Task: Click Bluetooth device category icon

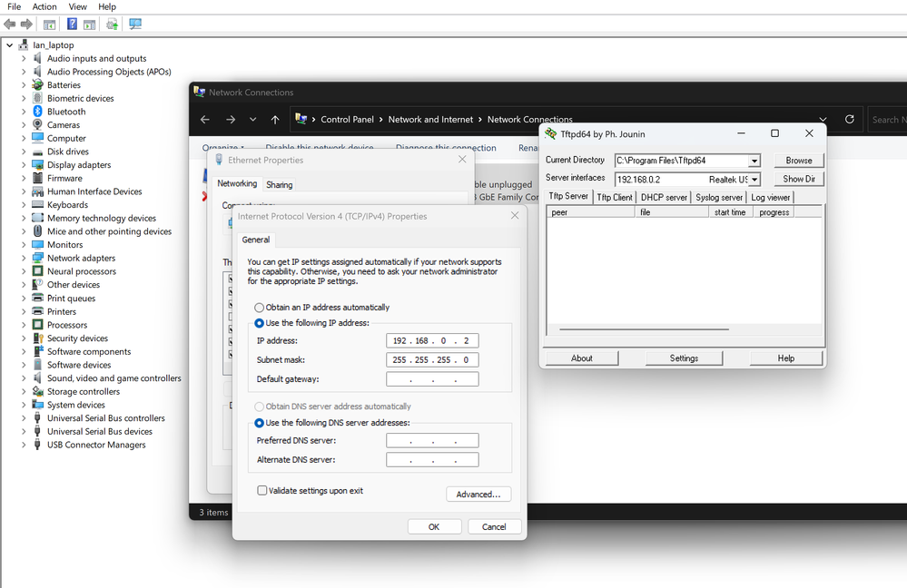Action: pos(37,112)
